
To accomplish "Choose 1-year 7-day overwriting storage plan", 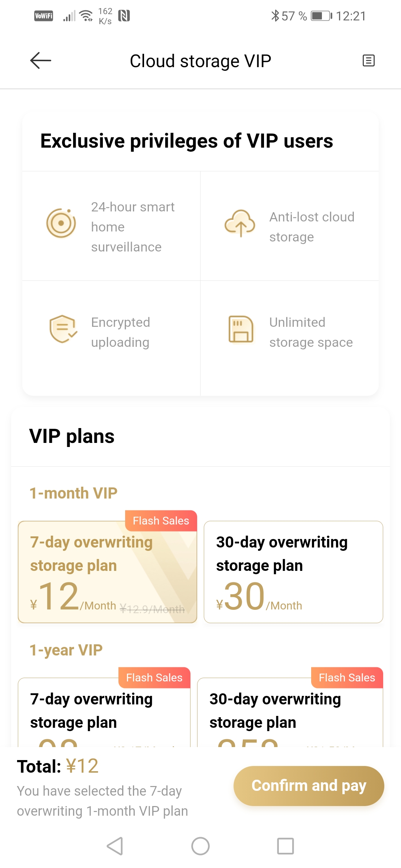I will point(104,712).
